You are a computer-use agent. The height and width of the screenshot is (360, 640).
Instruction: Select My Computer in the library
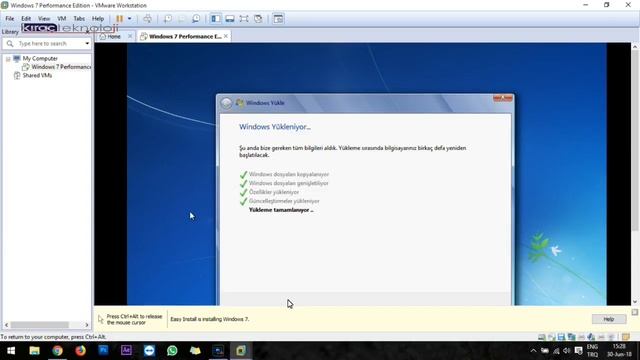pyautogui.click(x=40, y=59)
